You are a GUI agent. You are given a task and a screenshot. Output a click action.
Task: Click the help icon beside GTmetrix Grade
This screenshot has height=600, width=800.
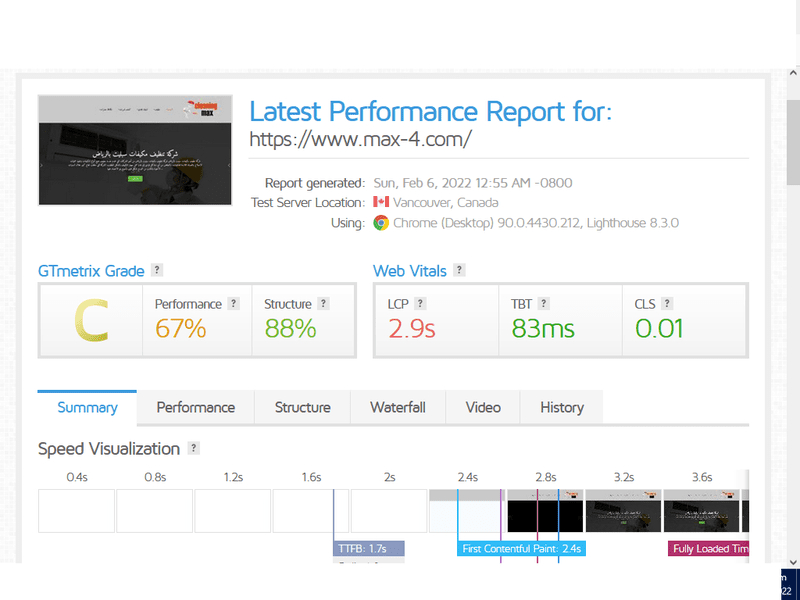click(157, 271)
